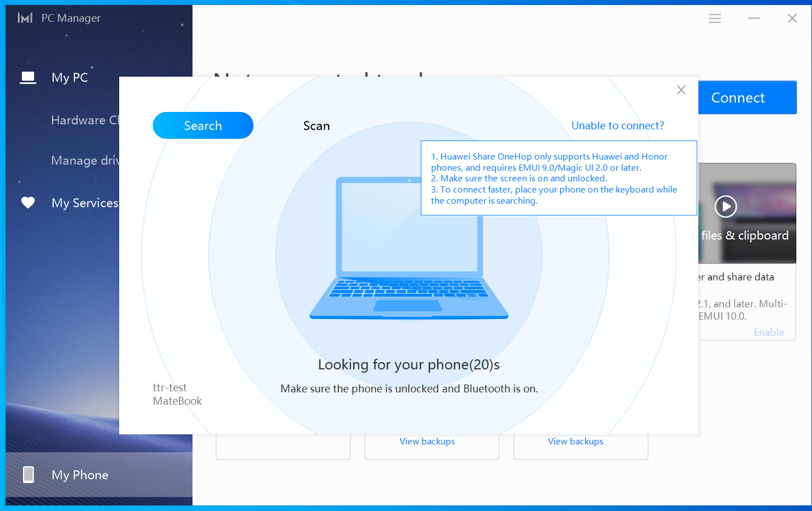Minimize the PC Manager window
Screen dimensions: 812x511
click(754, 18)
